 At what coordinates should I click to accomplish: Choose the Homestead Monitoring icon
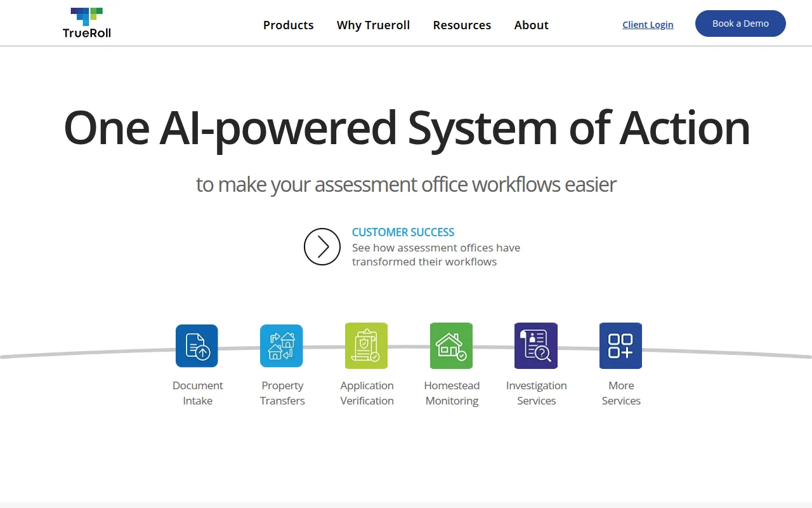451,346
